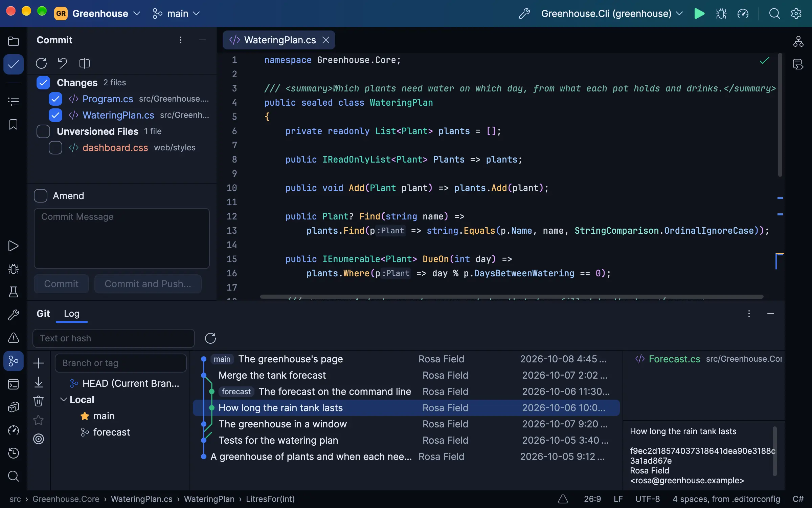Open Search Everywhere magnifier in title bar

774,14
